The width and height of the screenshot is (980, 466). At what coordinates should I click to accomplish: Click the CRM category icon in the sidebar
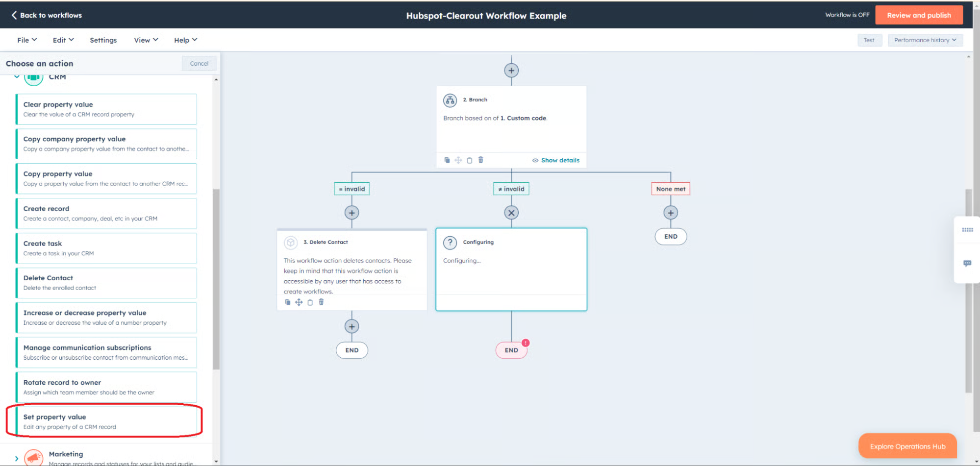click(33, 76)
